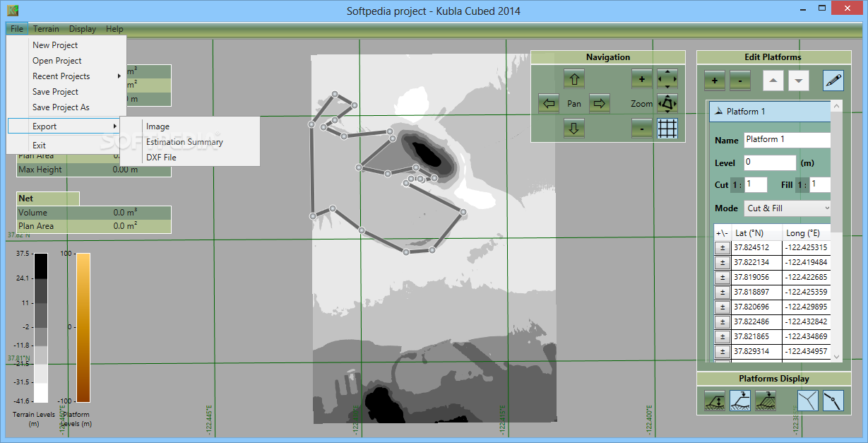This screenshot has width=868, height=443.
Task: Click the Terrain Levels grayscale color bar
Action: coord(41,327)
